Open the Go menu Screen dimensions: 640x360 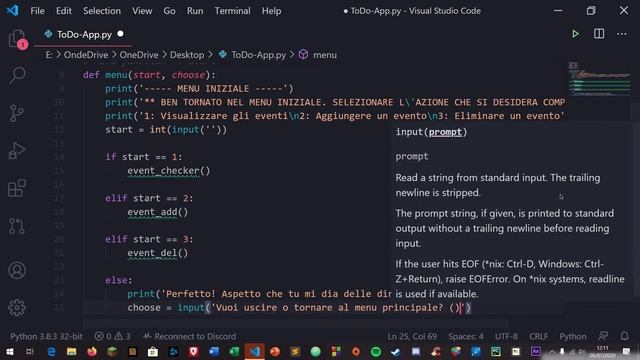(x=169, y=11)
